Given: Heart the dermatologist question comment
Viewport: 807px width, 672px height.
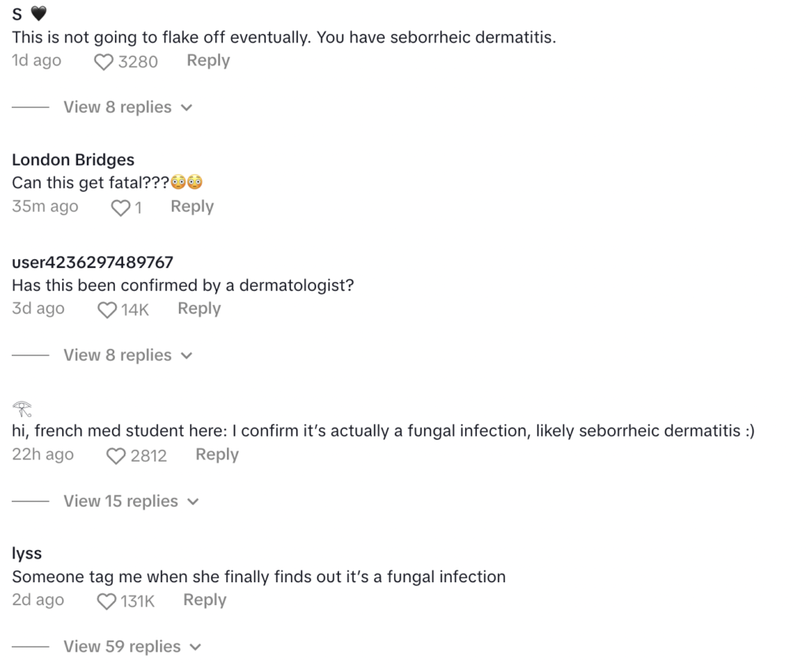Looking at the screenshot, I should 107,310.
